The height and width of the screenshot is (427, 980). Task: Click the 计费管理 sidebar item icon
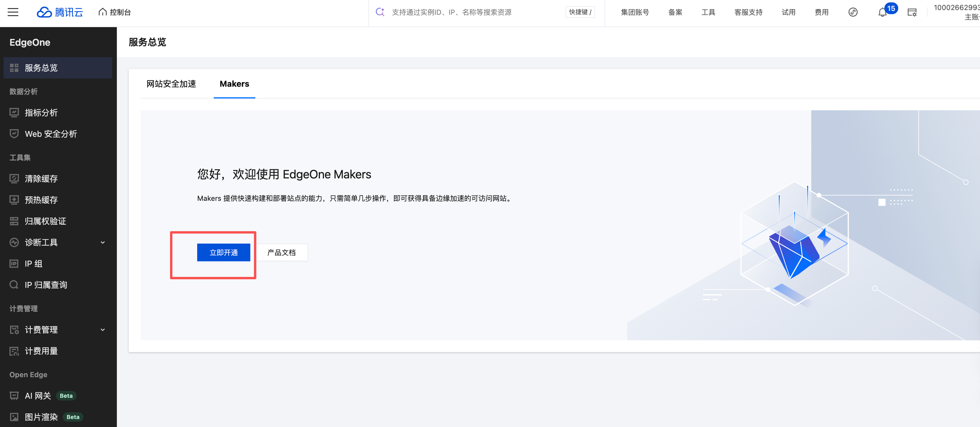coord(14,330)
